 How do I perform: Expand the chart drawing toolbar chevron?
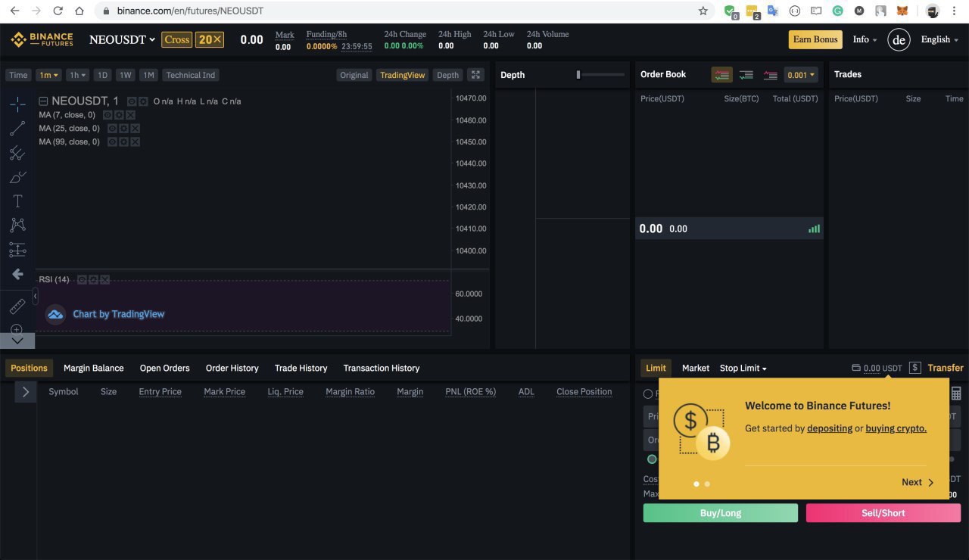17,341
